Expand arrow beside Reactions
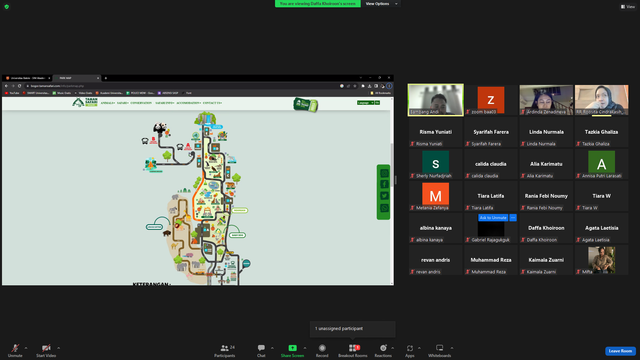Screen dimensions: 640x360 click(393, 348)
